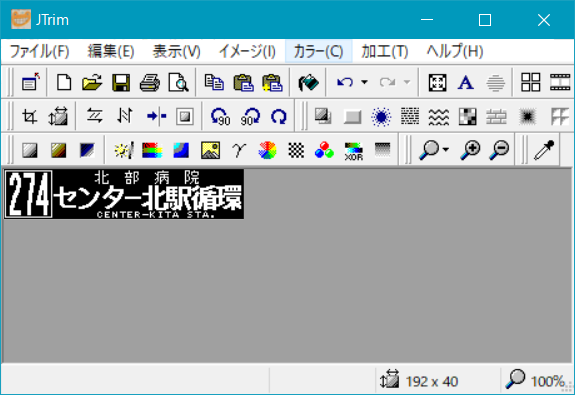Click the XOR color operation icon
This screenshot has width=575, height=395.
tap(354, 151)
